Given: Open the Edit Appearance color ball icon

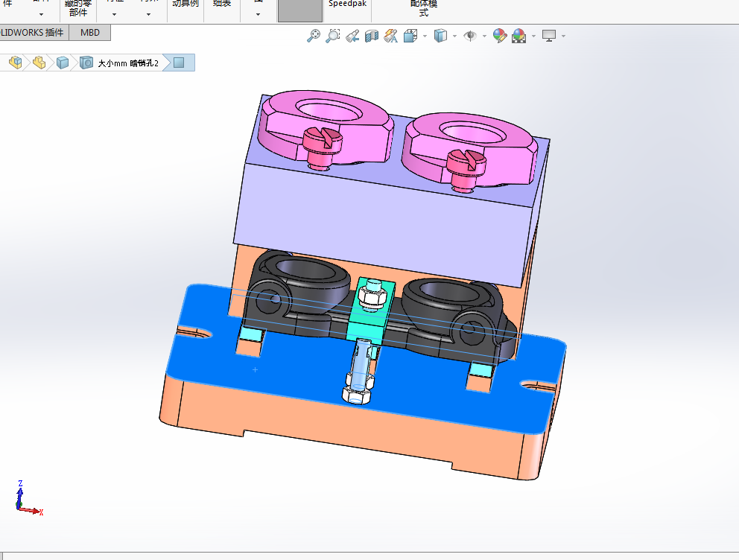Looking at the screenshot, I should pyautogui.click(x=500, y=36).
